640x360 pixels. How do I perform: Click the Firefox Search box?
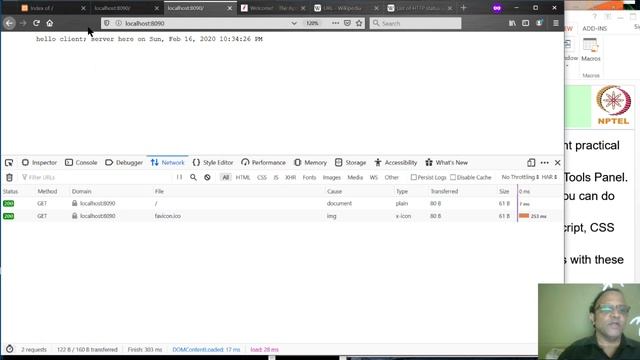[416, 23]
